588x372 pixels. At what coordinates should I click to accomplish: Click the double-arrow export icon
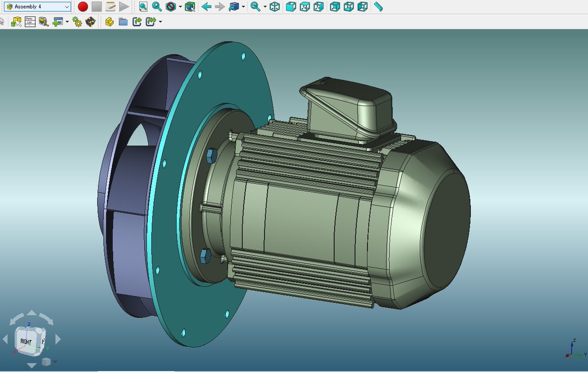click(151, 22)
